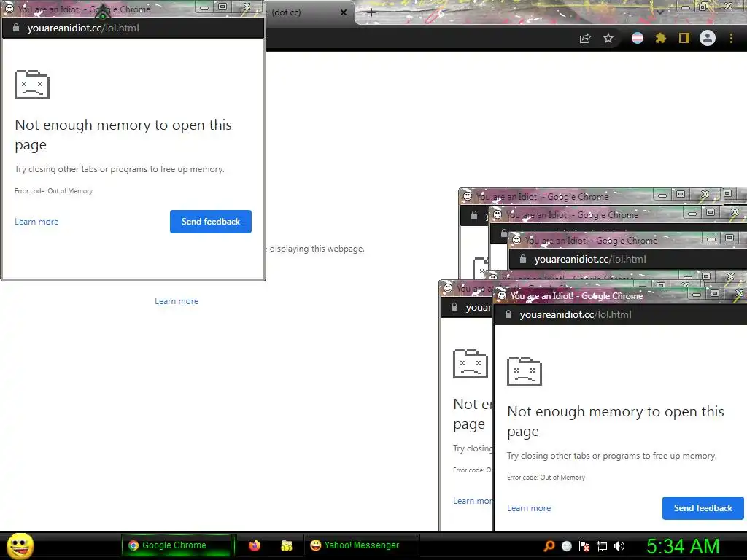Click the URL in the top-left popup window
The image size is (747, 560).
click(x=83, y=28)
